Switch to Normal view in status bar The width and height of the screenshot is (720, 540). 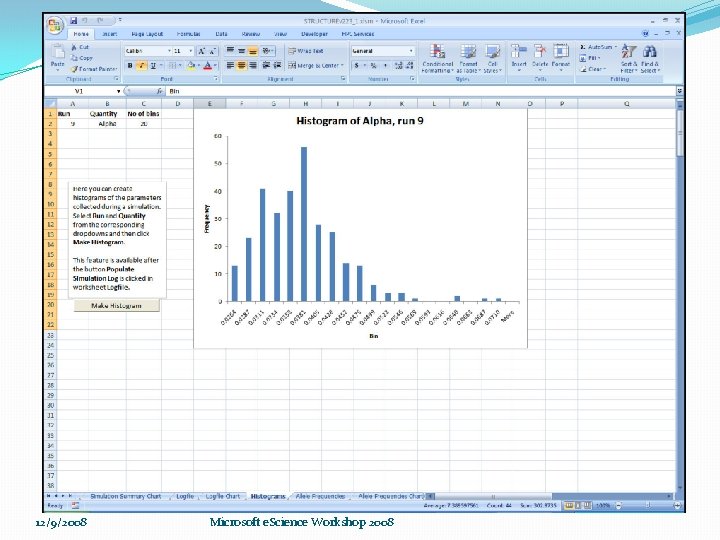568,506
